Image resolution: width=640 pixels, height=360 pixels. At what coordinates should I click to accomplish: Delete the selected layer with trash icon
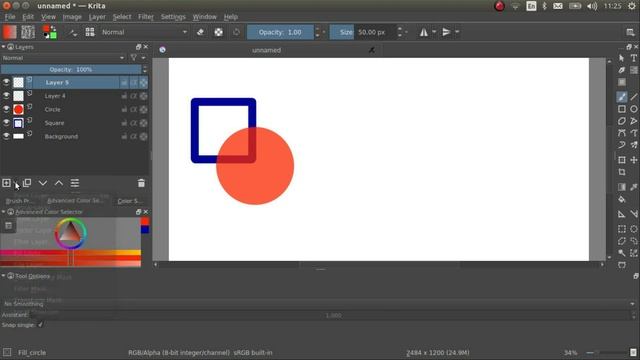[x=141, y=183]
